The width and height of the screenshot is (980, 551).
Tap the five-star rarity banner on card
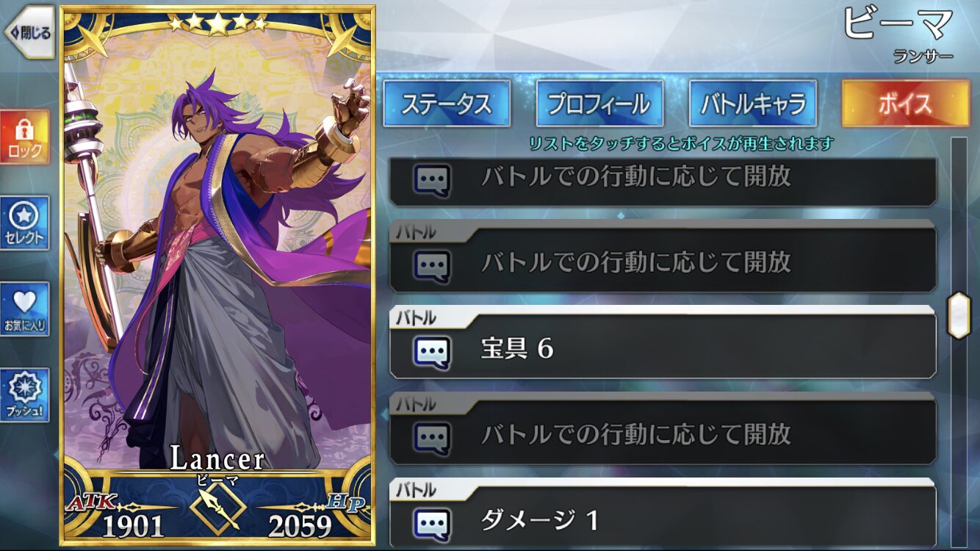[218, 24]
